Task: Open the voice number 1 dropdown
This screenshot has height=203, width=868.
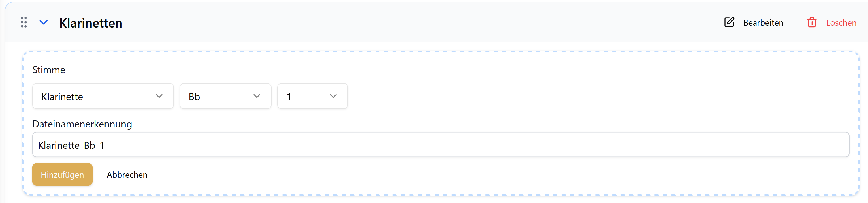Action: (x=312, y=96)
